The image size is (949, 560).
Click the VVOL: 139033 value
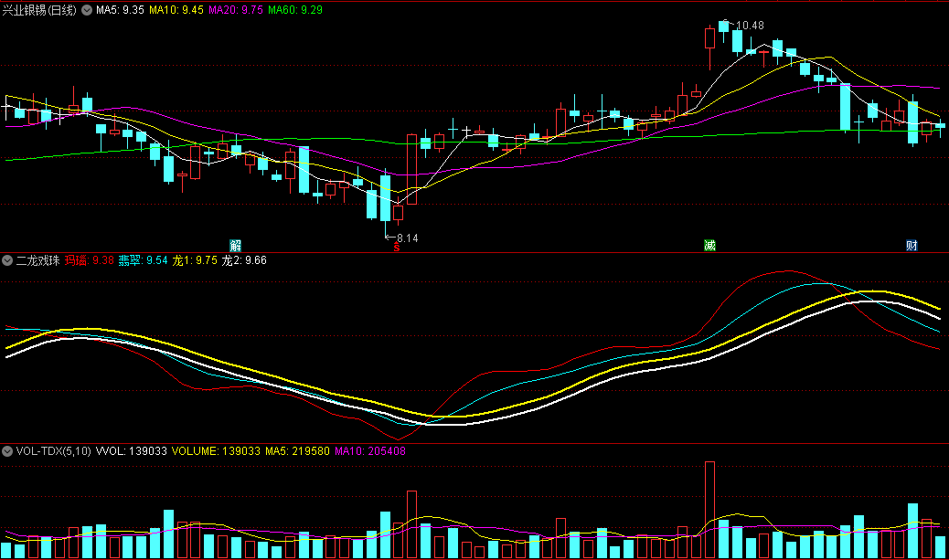[x=132, y=451]
